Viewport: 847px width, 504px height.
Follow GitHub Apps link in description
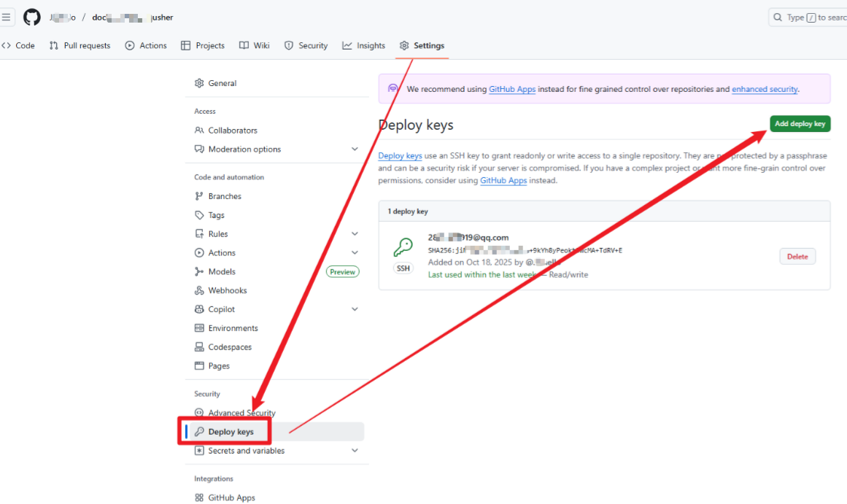point(503,180)
